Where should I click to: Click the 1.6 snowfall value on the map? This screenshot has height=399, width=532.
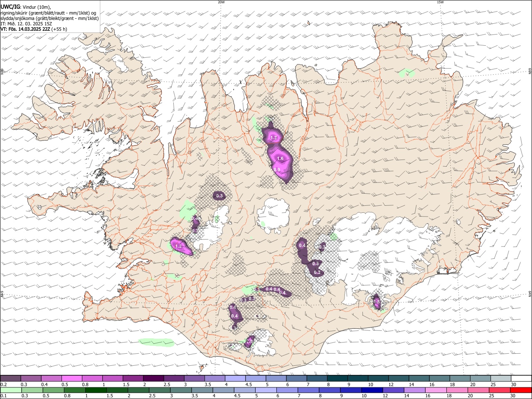coord(280,158)
